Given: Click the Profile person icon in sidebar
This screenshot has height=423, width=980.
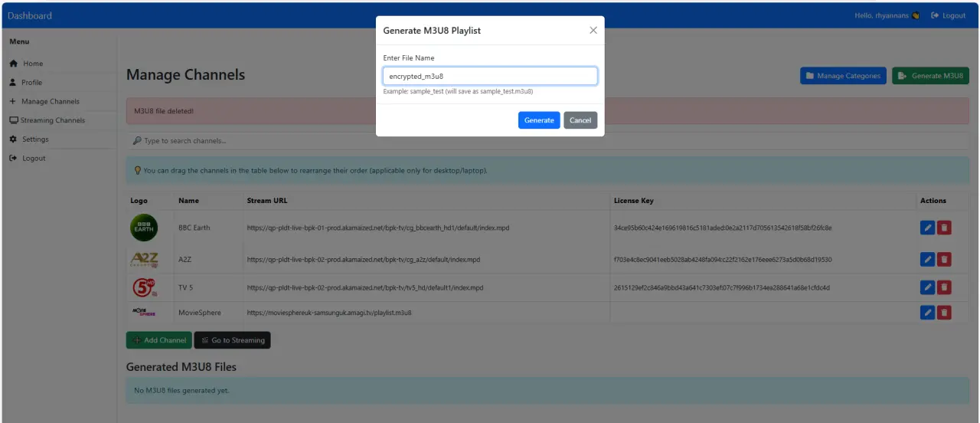Looking at the screenshot, I should (13, 82).
